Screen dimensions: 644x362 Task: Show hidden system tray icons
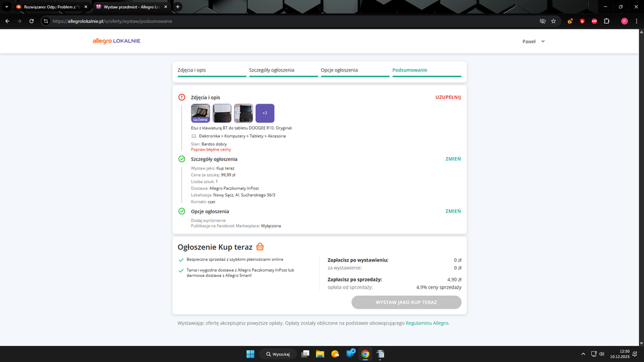(583, 354)
